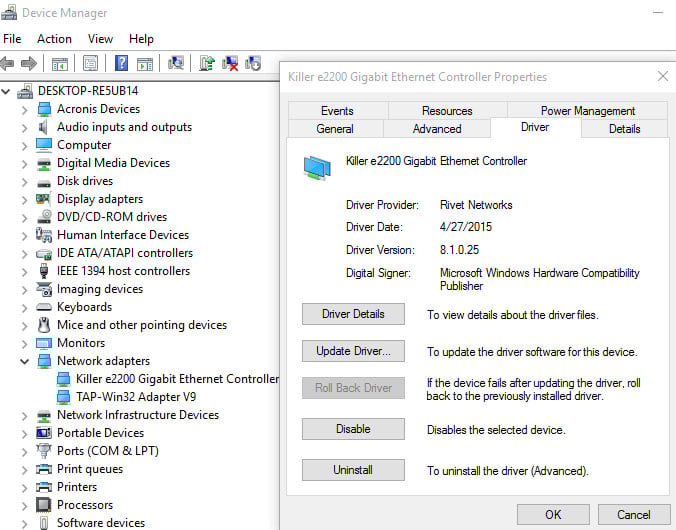Image resolution: width=676 pixels, height=530 pixels.
Task: Switch to the Details tab
Action: click(624, 129)
